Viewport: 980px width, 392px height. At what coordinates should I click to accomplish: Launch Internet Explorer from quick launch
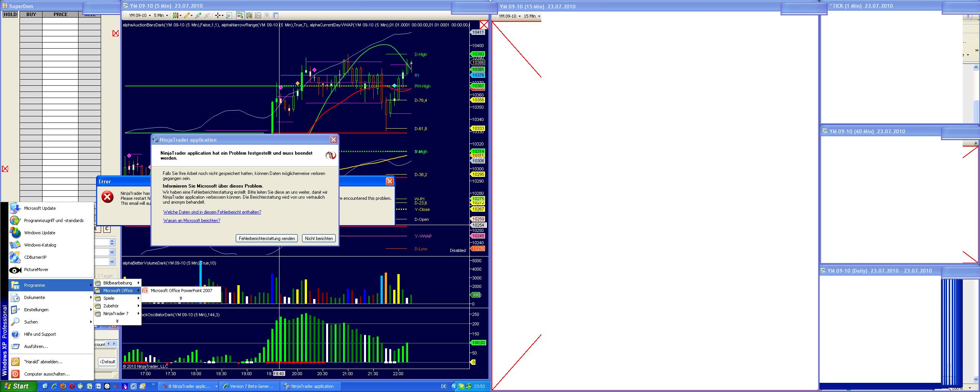click(54, 386)
